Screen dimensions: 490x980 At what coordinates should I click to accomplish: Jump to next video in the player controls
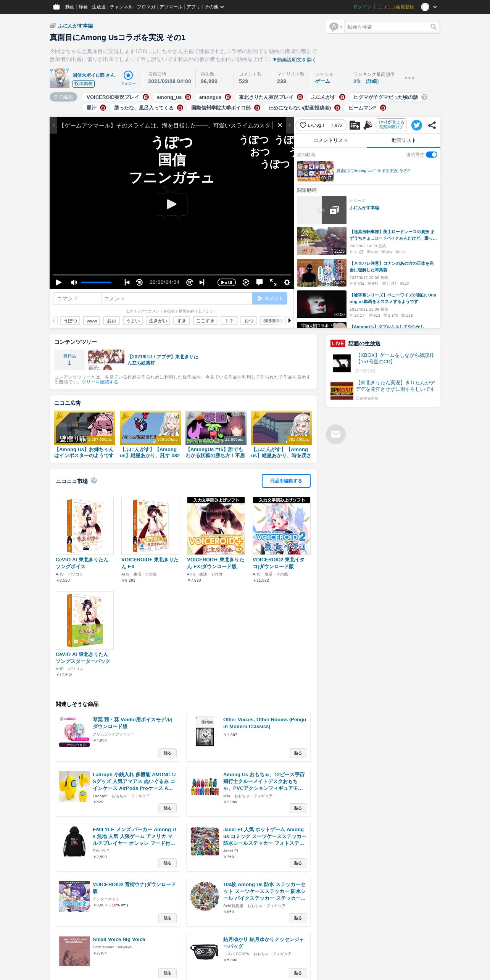(x=202, y=282)
